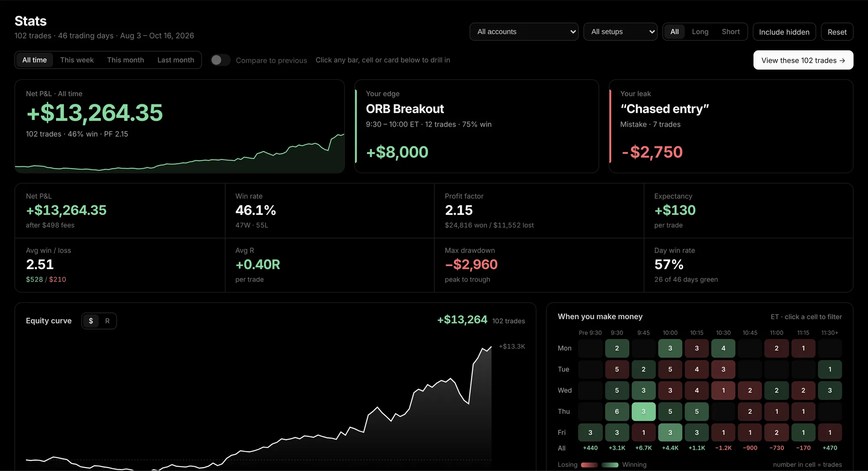
Task: Click the Mon row label in heatmap
Action: coord(565,348)
